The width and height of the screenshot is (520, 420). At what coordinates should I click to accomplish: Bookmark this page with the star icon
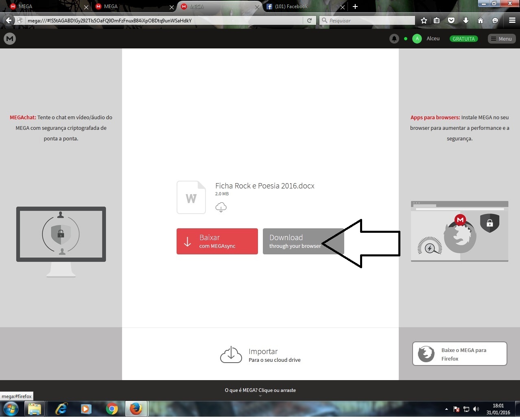pyautogui.click(x=424, y=20)
